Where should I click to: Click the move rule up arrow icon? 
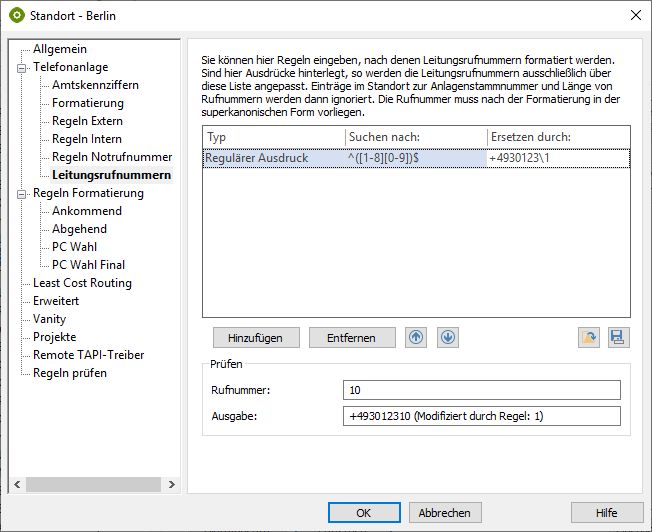coord(416,338)
